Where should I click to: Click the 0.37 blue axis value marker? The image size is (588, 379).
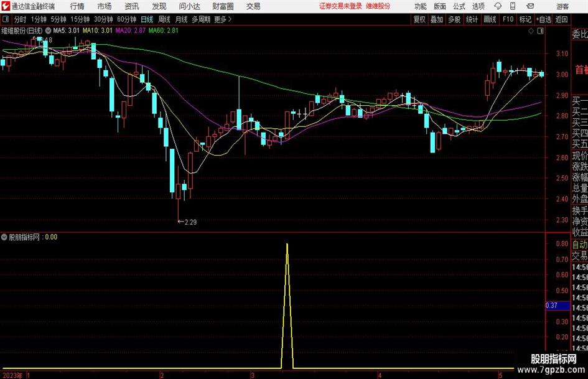point(558,306)
